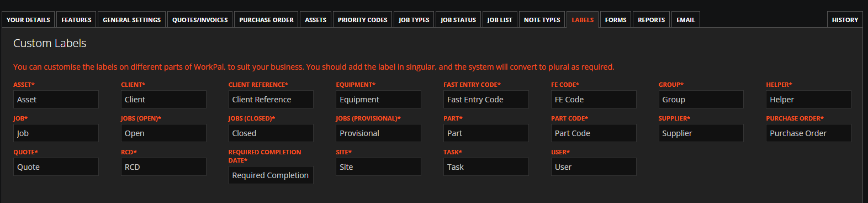Focus the User label input

click(594, 167)
